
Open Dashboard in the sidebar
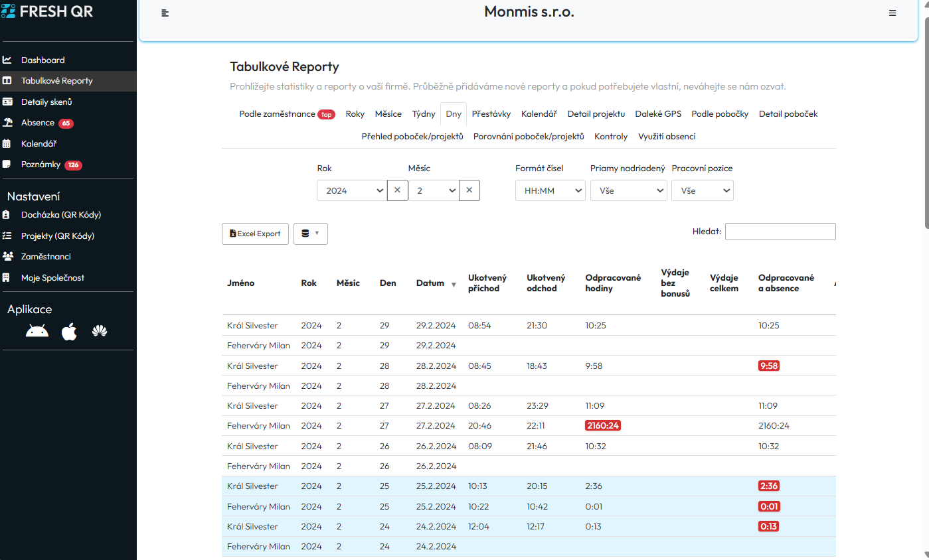tap(42, 60)
